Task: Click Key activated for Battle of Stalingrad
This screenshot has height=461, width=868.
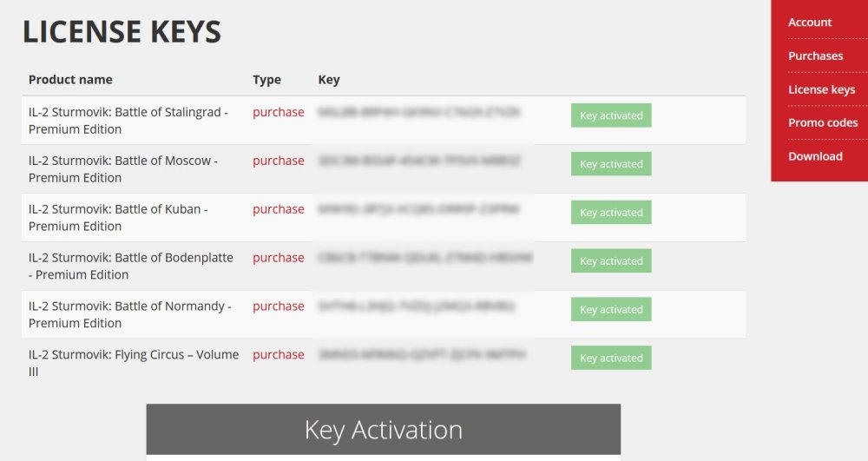Action: pyautogui.click(x=611, y=115)
